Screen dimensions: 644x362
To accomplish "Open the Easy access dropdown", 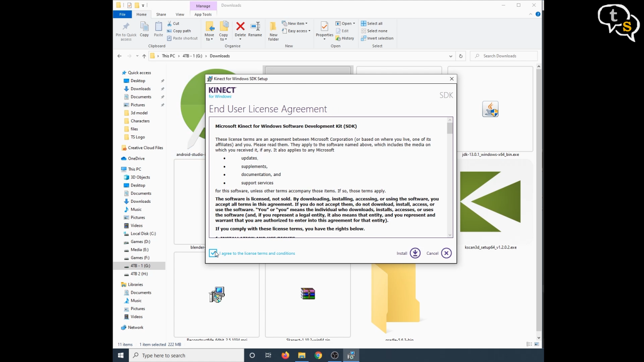I will tap(296, 31).
